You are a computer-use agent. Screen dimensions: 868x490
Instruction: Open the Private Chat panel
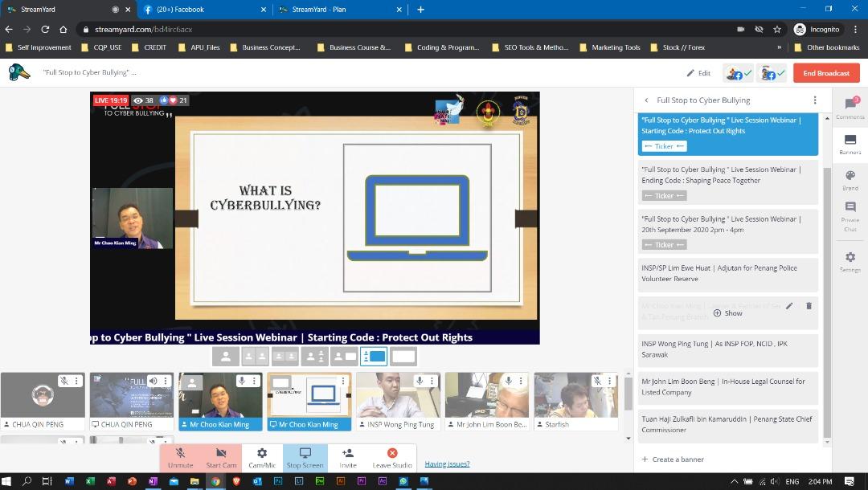[850, 215]
